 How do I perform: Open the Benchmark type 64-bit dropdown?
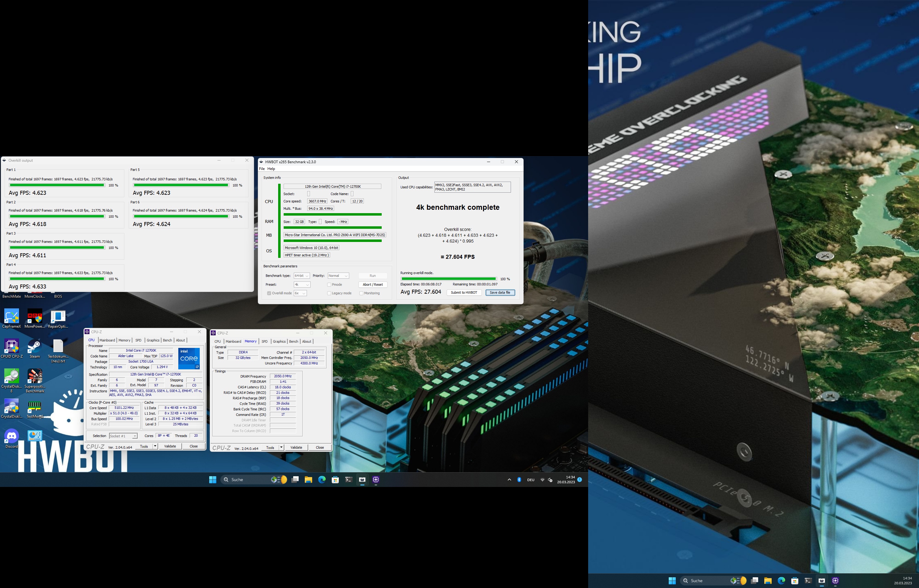click(x=302, y=276)
